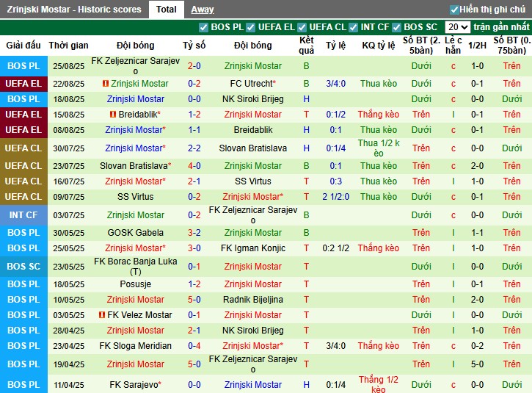Click the red card icon beside Zrinjski Mostar on 22/08/25

[x=106, y=84]
